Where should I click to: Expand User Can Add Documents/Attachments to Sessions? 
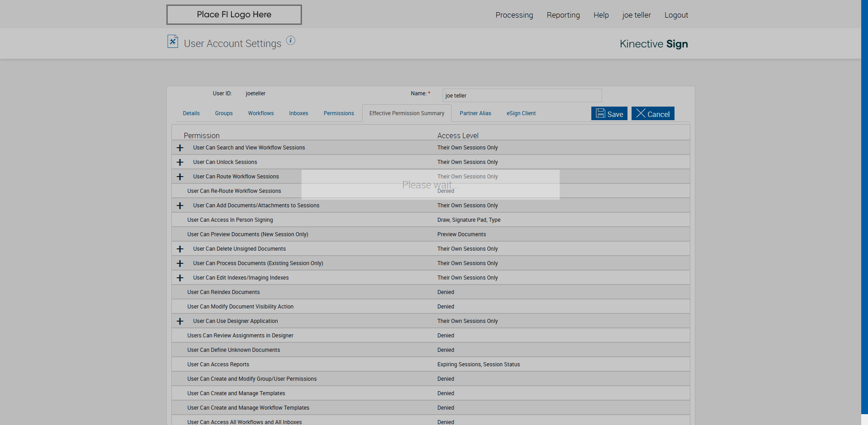point(180,206)
